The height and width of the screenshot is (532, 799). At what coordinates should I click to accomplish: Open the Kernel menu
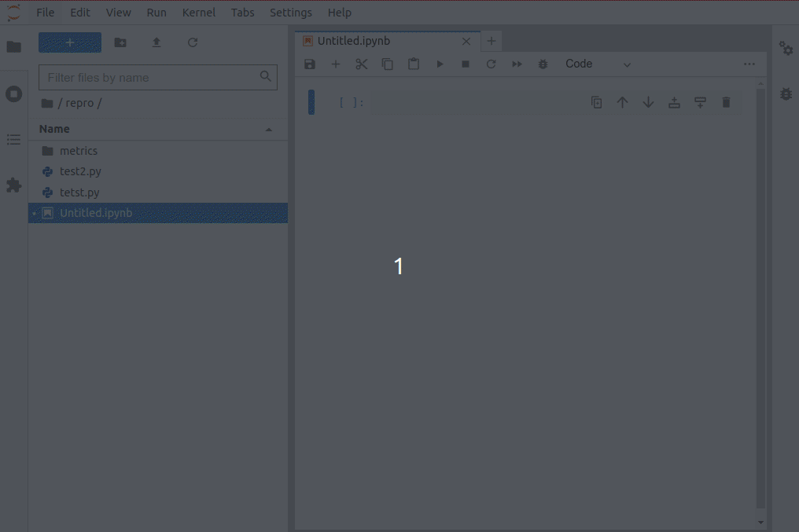tap(198, 12)
